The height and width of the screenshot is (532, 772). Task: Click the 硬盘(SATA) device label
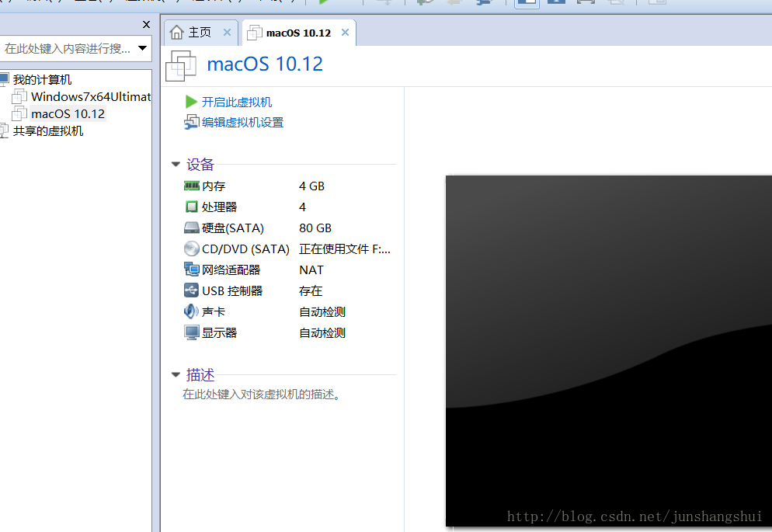tap(233, 228)
